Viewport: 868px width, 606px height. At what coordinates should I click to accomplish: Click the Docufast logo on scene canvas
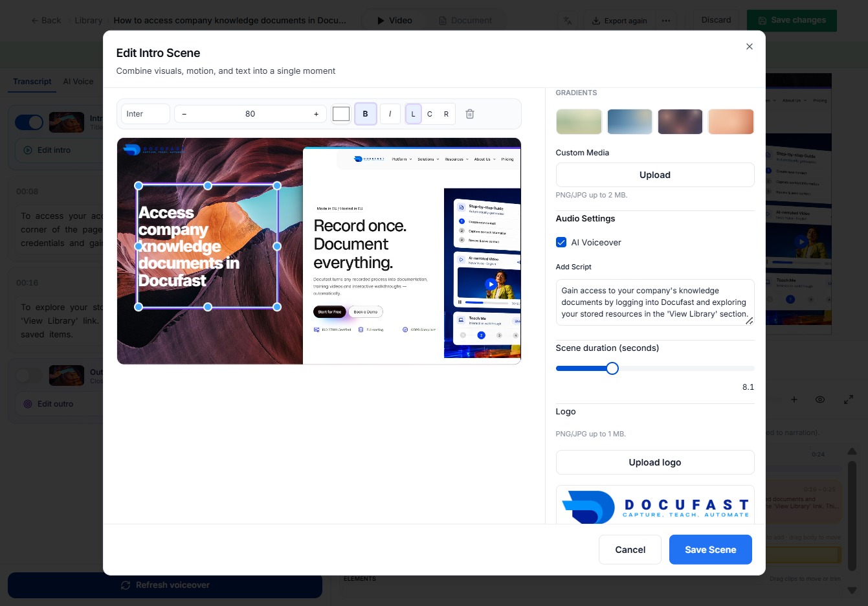coord(153,150)
